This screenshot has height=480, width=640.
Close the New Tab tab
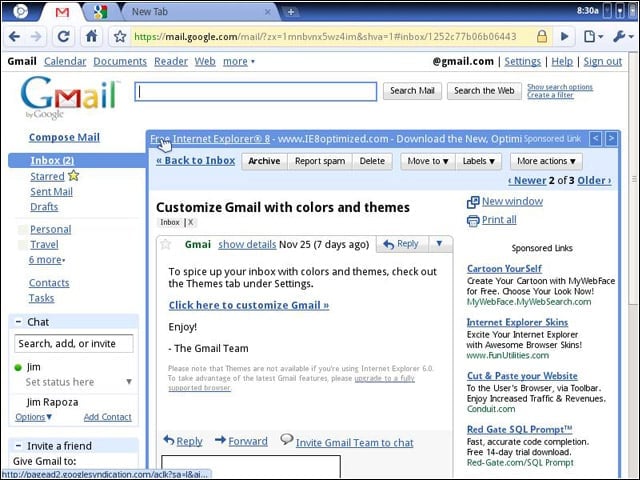[268, 12]
